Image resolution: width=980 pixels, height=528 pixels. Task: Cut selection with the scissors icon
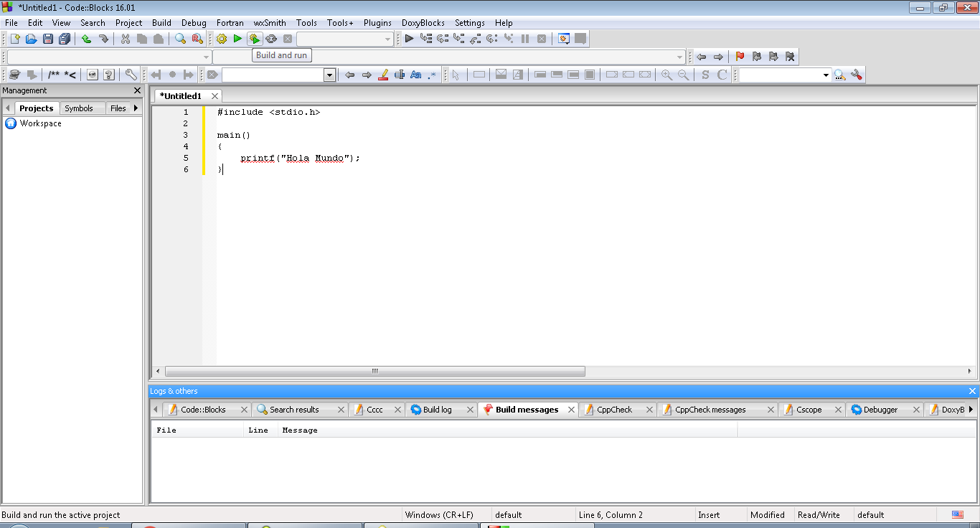point(126,39)
